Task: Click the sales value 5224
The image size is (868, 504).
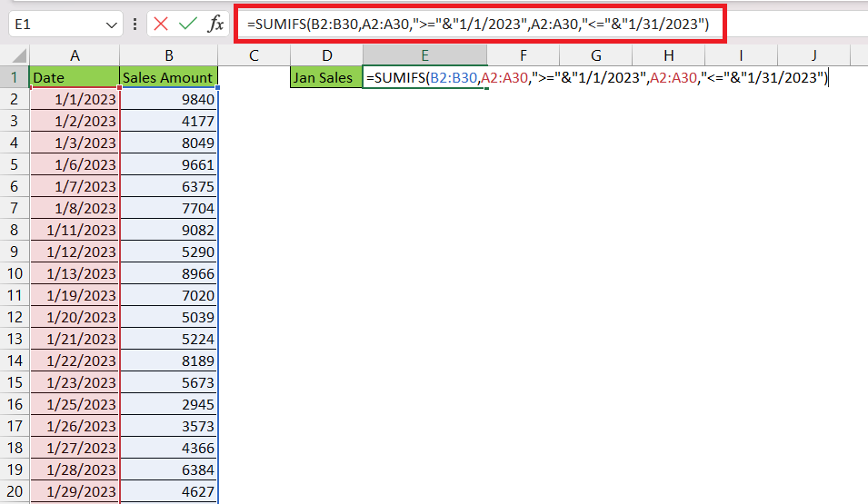Action: [x=169, y=339]
